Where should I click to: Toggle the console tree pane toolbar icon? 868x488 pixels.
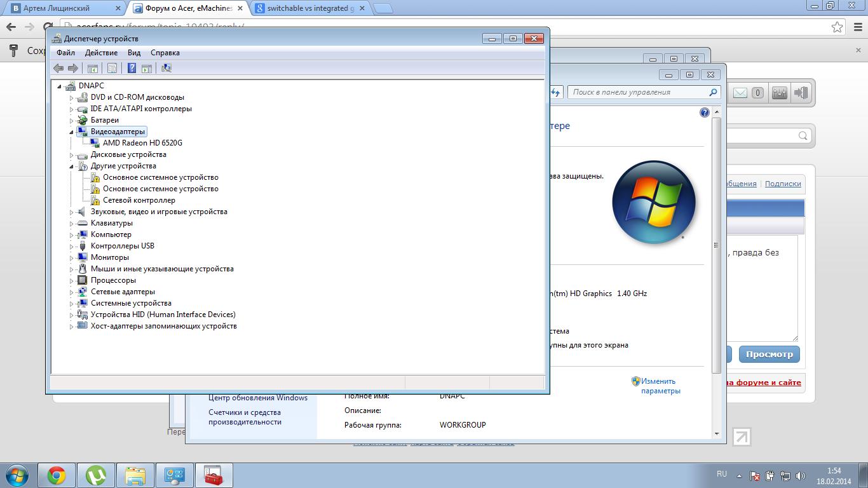pyautogui.click(x=92, y=68)
